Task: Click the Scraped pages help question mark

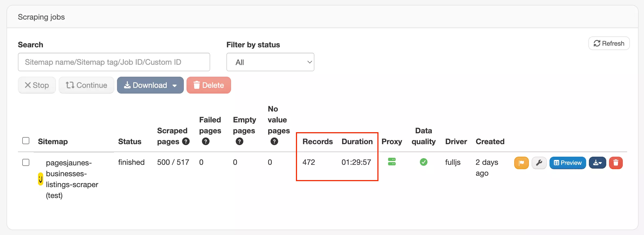Action: coord(186,141)
